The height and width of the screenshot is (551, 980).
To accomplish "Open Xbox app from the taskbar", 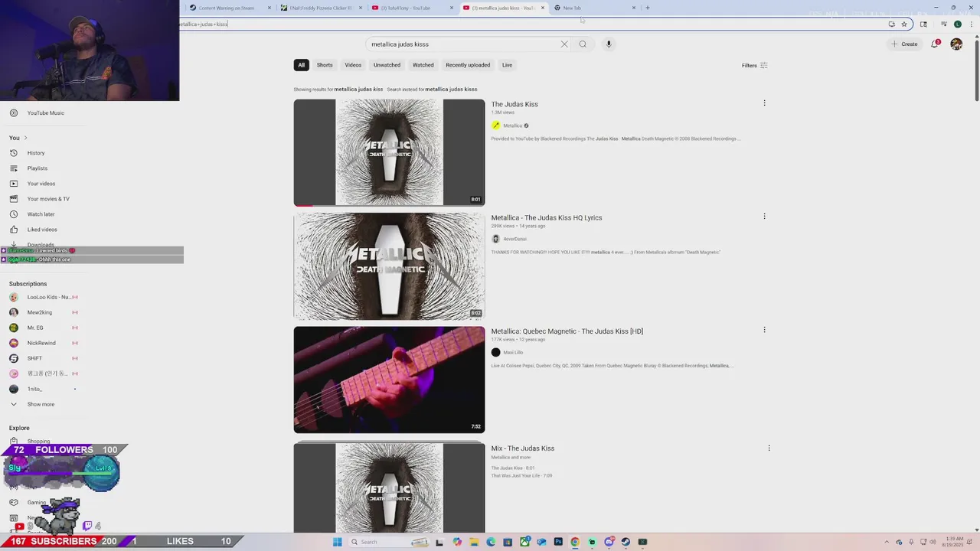I will 524,542.
